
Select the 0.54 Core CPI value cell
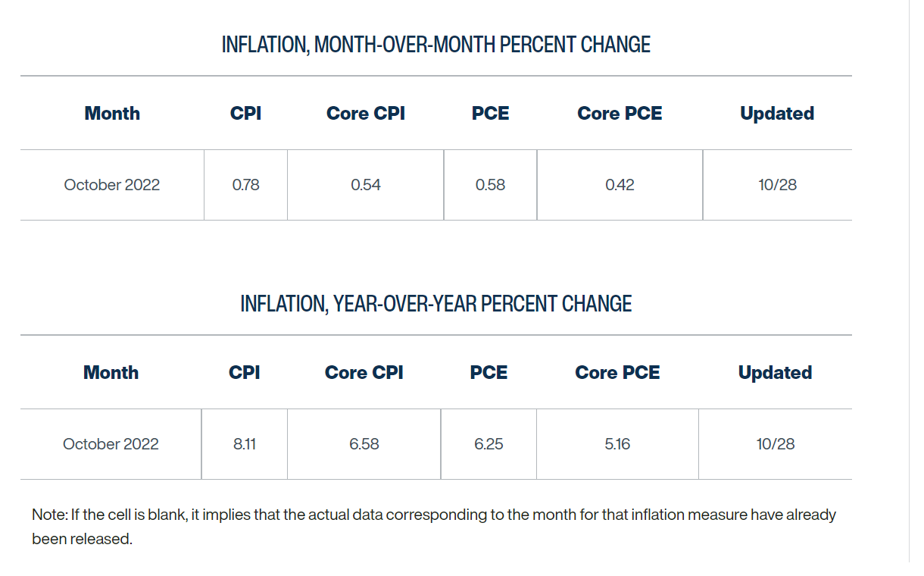(x=366, y=185)
